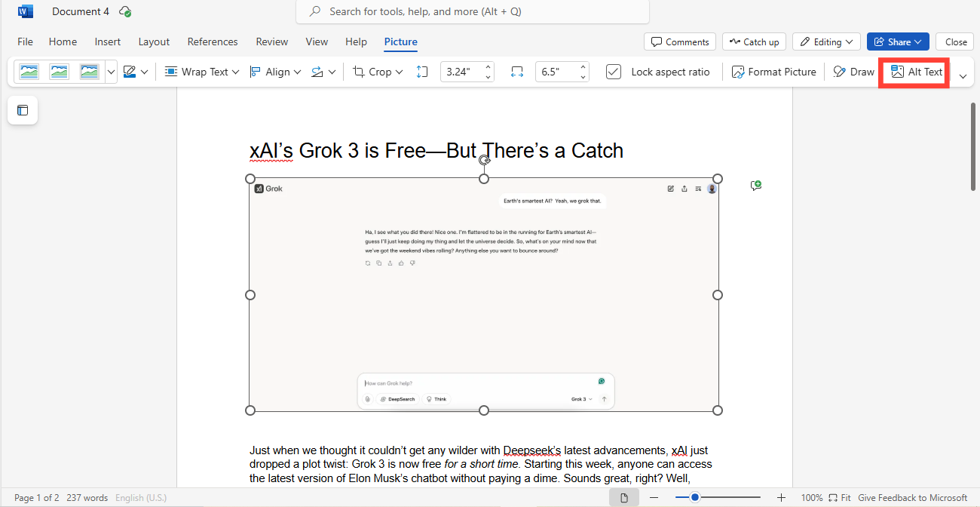Click the 237 words count
This screenshot has height=507, width=980.
point(86,498)
